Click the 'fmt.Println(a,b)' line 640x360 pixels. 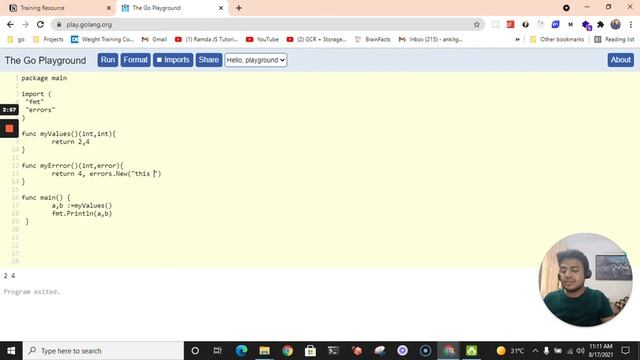pos(82,213)
